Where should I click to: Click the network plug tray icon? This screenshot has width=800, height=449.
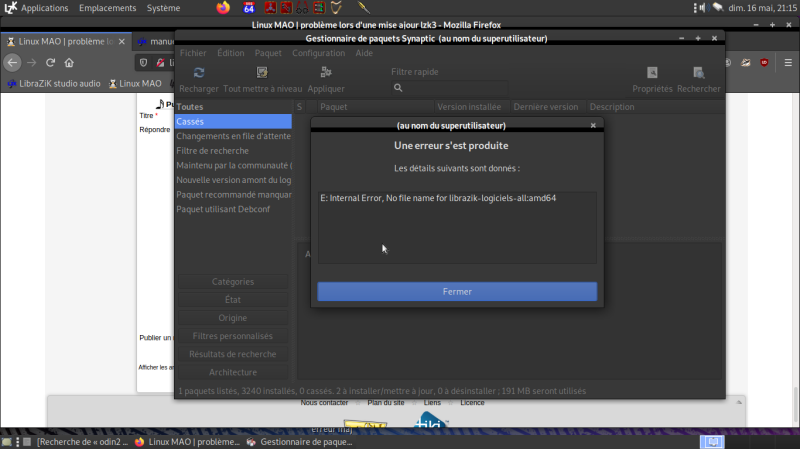coord(718,8)
